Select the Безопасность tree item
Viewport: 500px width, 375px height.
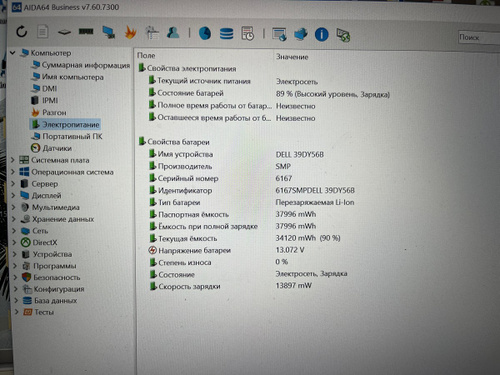[57, 277]
